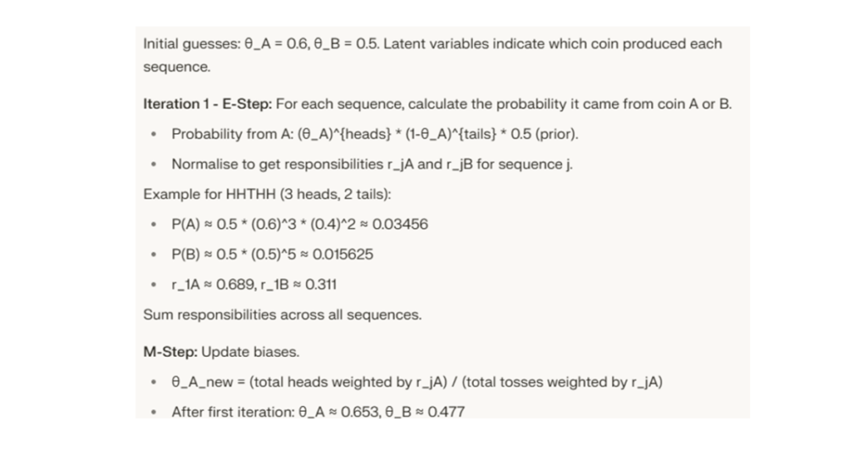Click the 'θ_A_new' update formula line
The width and height of the screenshot is (868, 456).
417,382
